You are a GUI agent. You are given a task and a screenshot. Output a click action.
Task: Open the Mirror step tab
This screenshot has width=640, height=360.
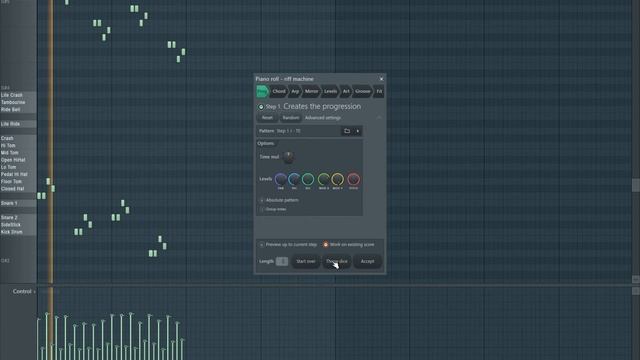(x=311, y=91)
